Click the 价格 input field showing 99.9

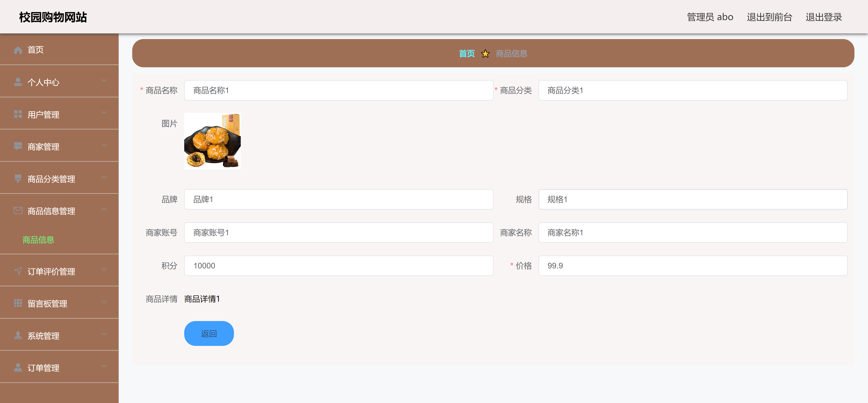693,266
